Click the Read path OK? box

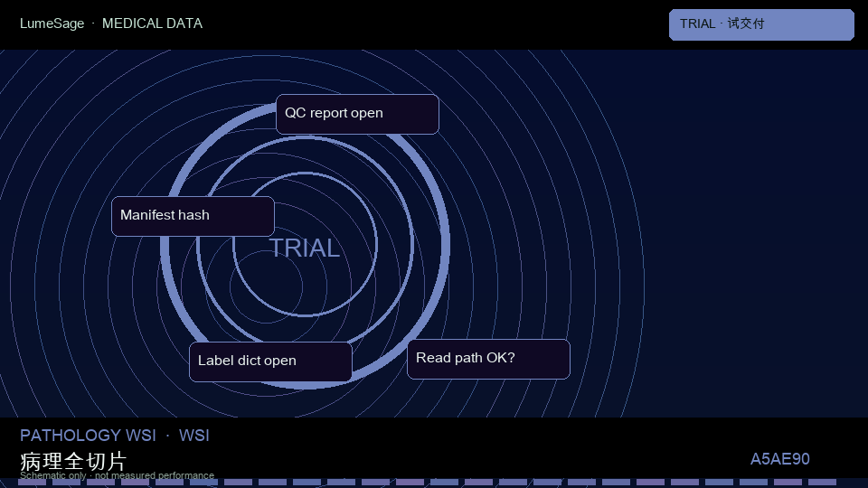[x=488, y=359]
